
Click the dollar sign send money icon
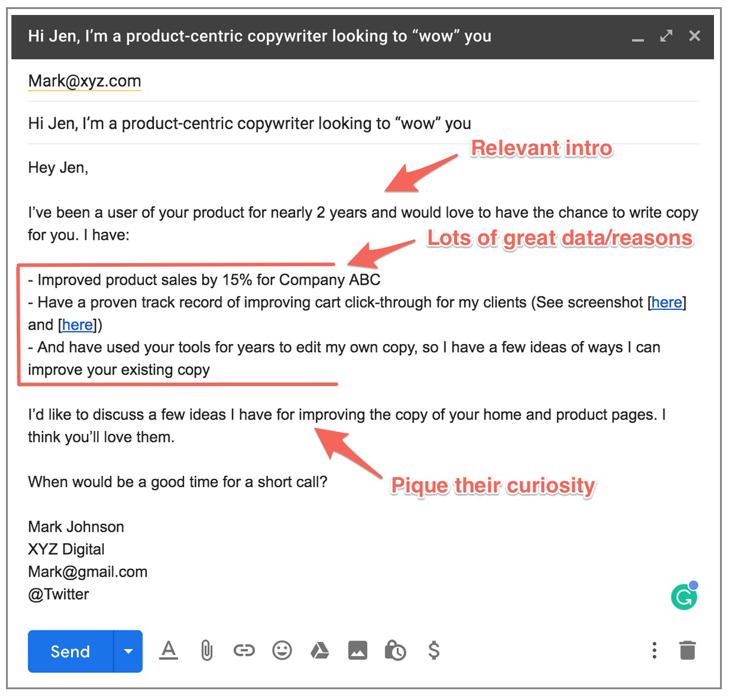click(433, 650)
